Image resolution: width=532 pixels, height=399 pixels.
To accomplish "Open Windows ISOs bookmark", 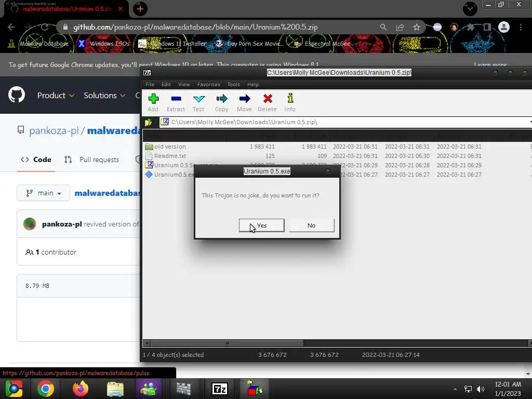I will pyautogui.click(x=104, y=44).
